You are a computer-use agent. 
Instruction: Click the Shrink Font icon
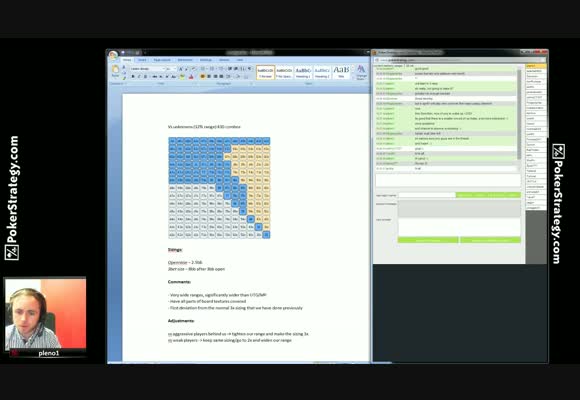tap(186, 69)
